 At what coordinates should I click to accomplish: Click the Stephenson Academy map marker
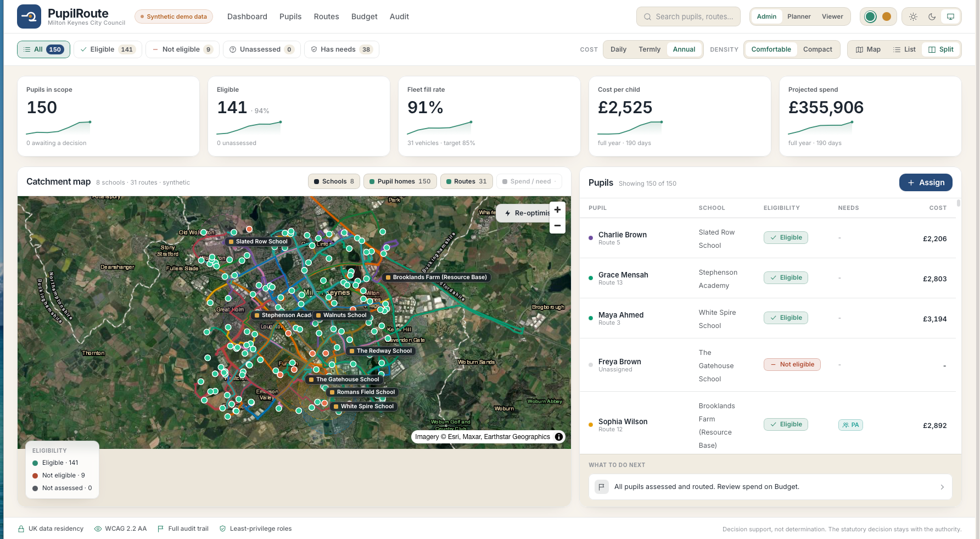[282, 315]
